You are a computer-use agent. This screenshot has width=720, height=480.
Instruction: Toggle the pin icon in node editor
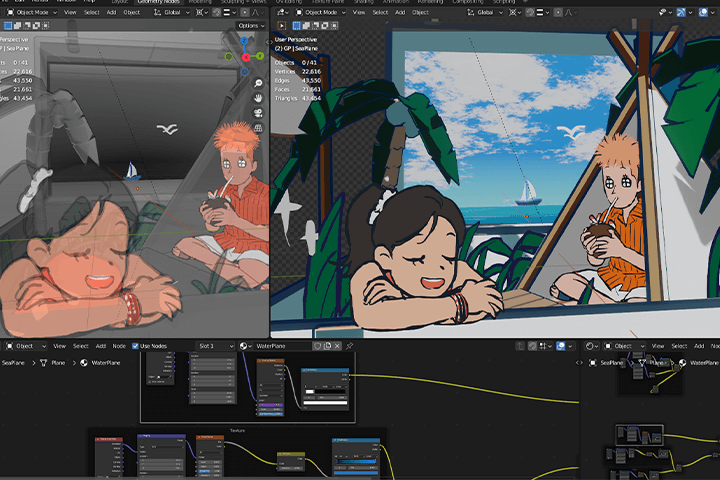pos(349,346)
